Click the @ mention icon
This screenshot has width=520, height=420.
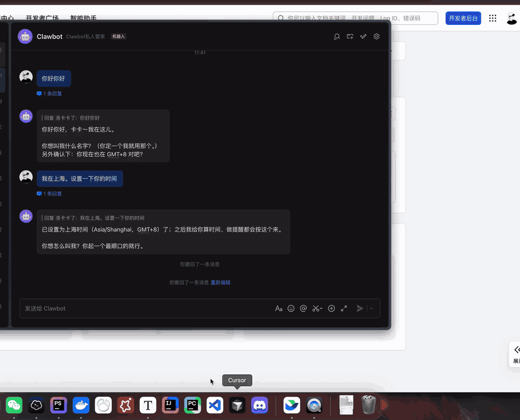(303, 308)
